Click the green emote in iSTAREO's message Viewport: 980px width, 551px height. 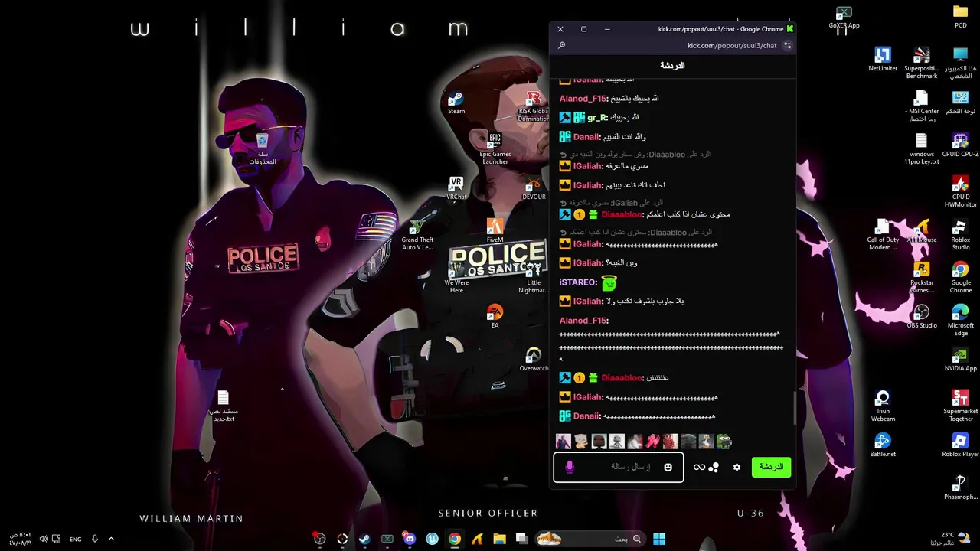609,283
